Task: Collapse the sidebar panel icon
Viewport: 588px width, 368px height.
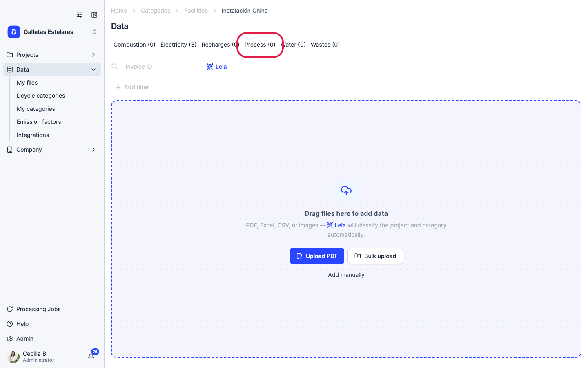Action: point(94,15)
